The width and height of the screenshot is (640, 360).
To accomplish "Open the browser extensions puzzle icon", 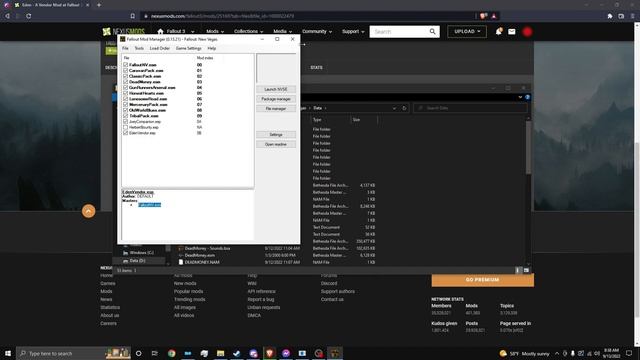I will point(610,16).
